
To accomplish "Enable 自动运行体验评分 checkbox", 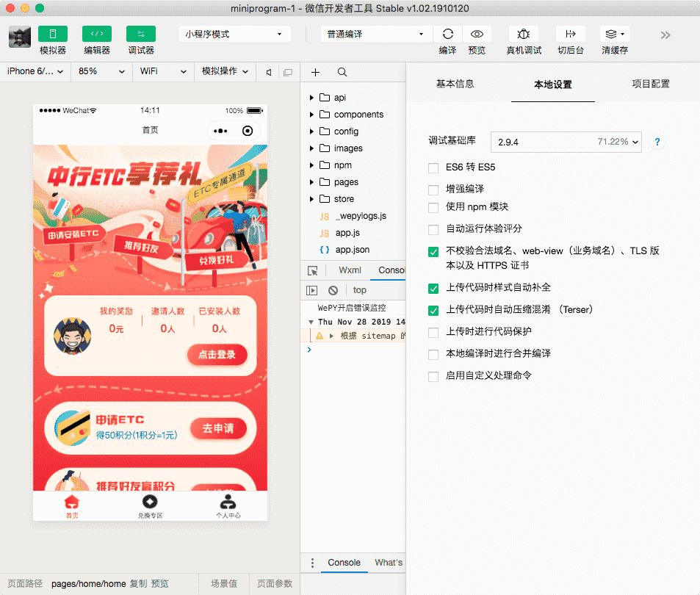I will [x=433, y=229].
